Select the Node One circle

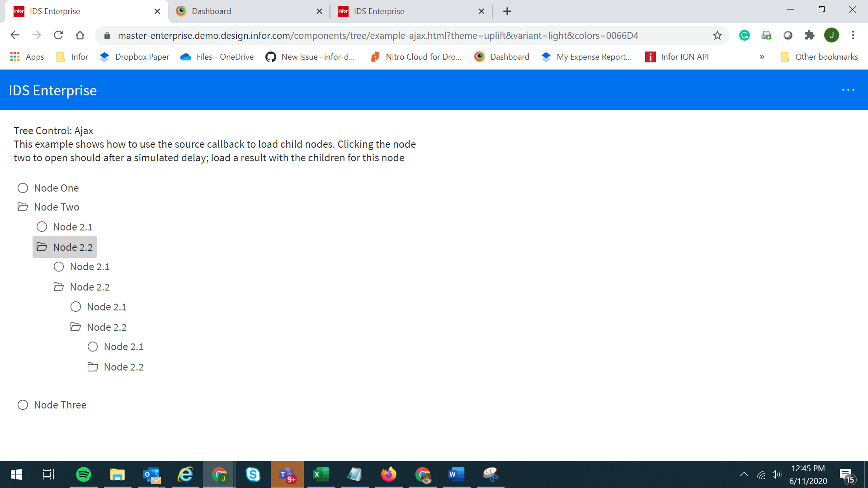point(23,188)
